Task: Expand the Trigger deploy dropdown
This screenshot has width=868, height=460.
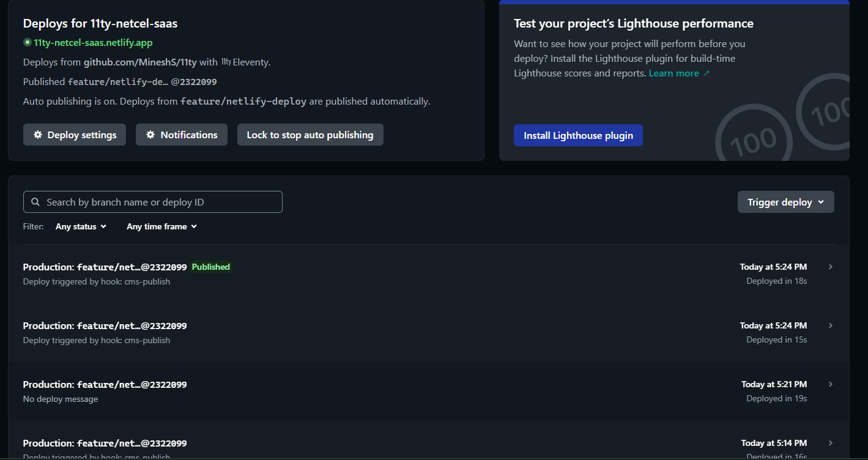Action: pos(785,202)
